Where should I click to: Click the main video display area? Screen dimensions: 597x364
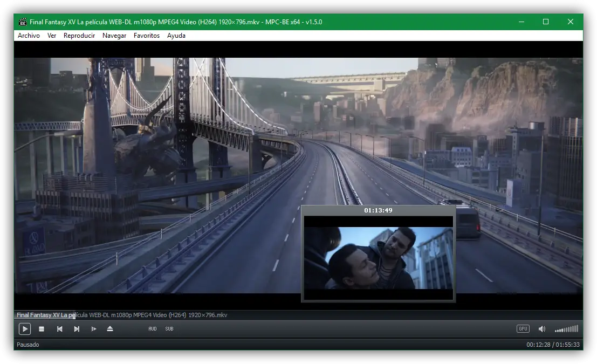299,175
